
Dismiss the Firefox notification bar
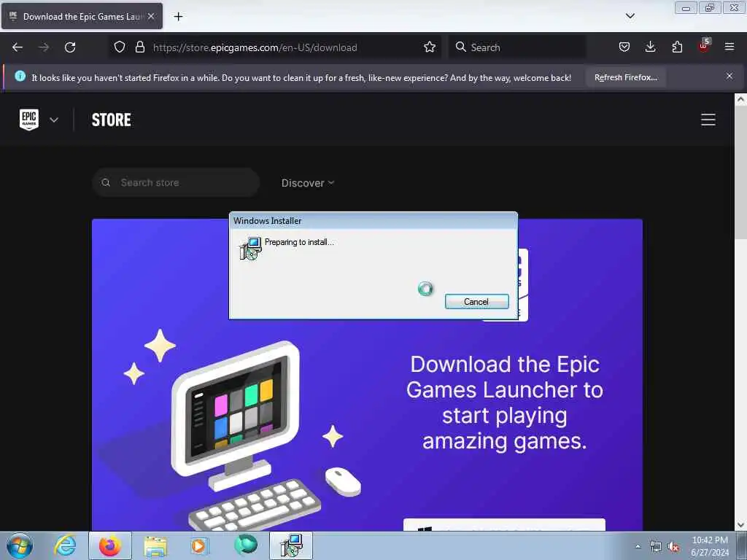(729, 76)
